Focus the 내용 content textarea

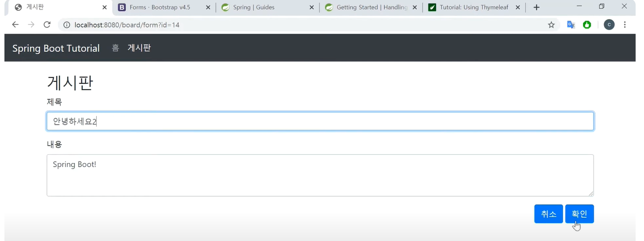coord(320,175)
